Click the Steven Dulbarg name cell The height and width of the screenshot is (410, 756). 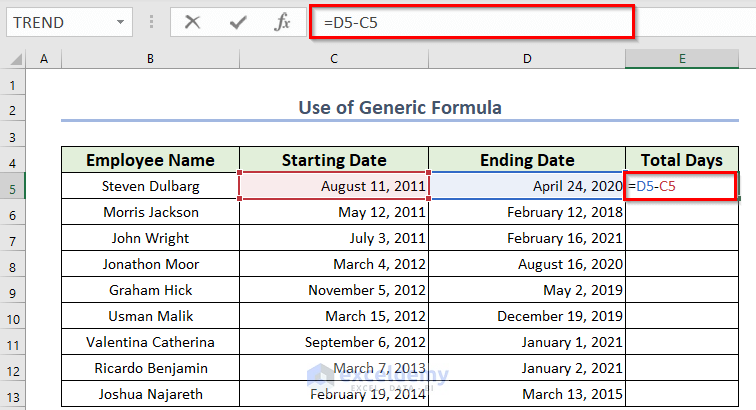pyautogui.click(x=150, y=186)
